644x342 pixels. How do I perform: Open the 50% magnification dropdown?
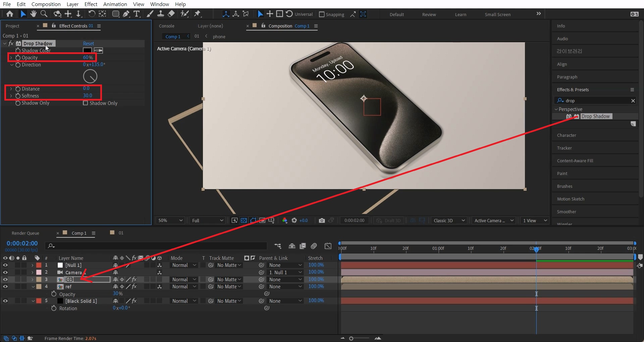(x=170, y=220)
